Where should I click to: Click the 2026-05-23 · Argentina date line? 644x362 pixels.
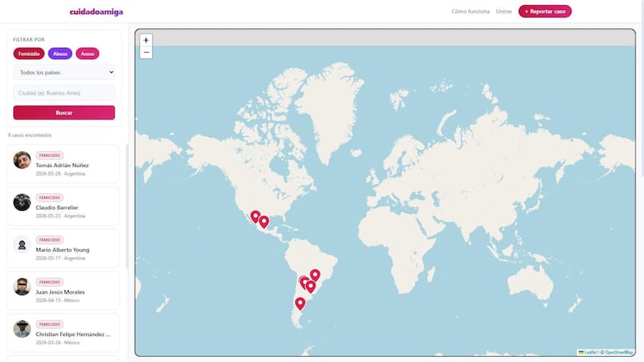[x=60, y=217]
